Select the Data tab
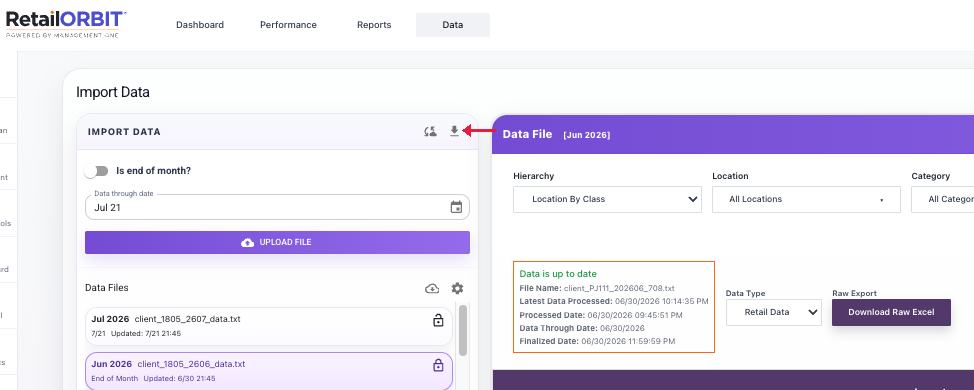 (453, 25)
